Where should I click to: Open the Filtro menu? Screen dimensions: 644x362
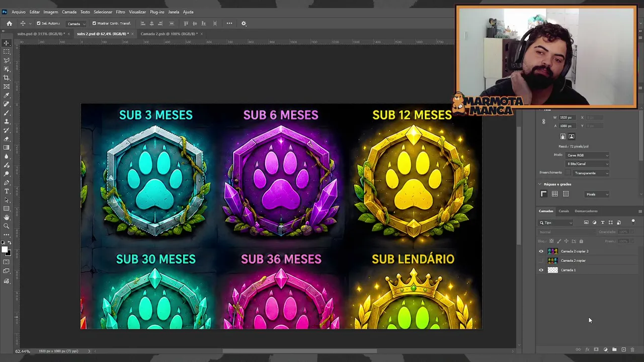[121, 12]
